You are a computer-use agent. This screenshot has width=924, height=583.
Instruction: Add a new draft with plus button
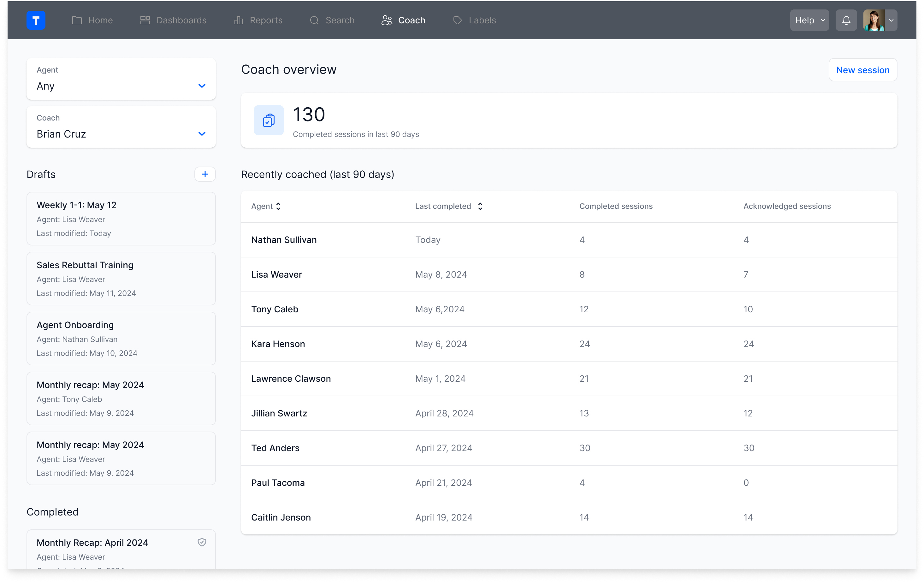coord(205,174)
